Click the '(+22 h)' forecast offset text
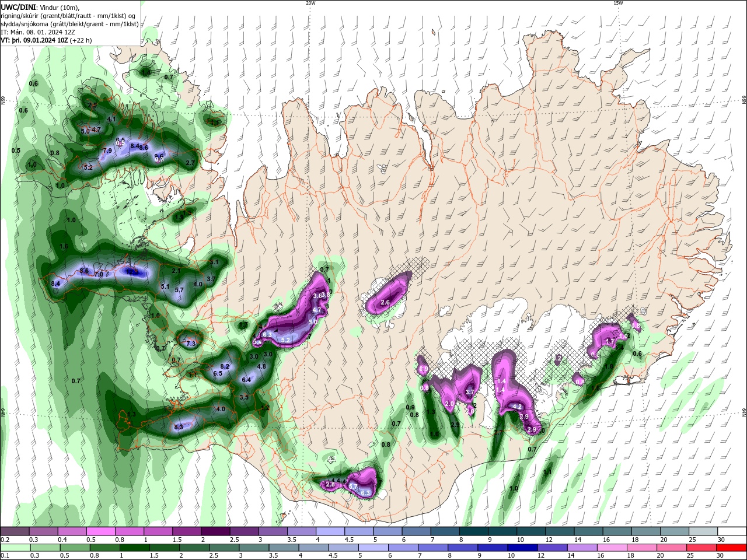 81,40
